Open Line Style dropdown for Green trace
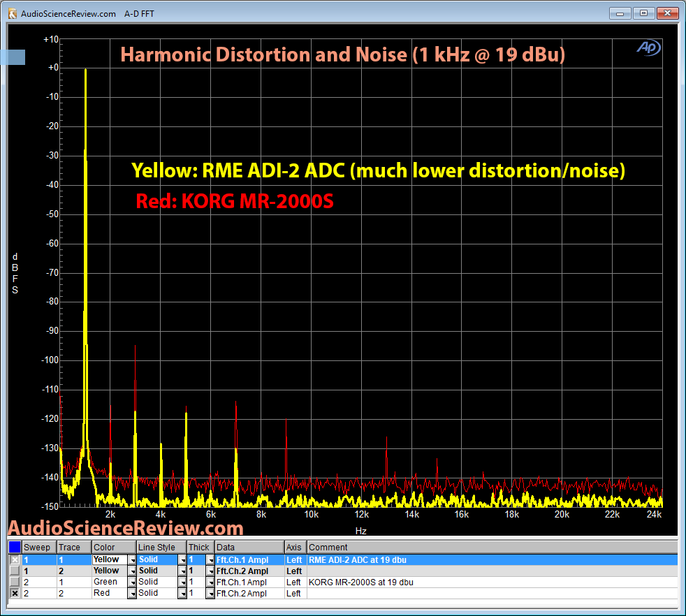The image size is (686, 616). [x=182, y=582]
